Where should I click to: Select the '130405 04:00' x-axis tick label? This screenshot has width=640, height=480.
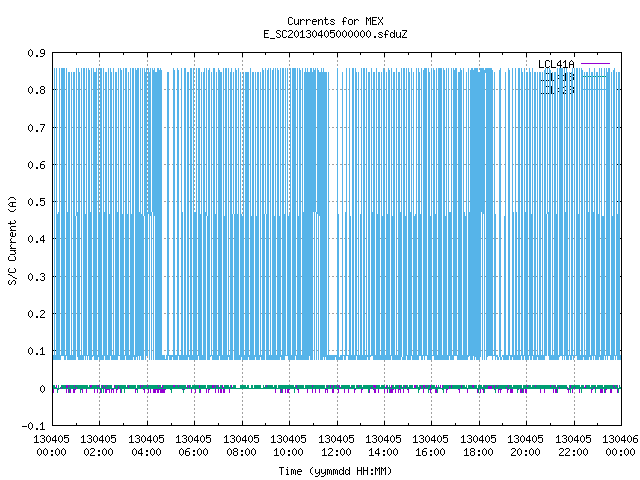click(x=146, y=446)
